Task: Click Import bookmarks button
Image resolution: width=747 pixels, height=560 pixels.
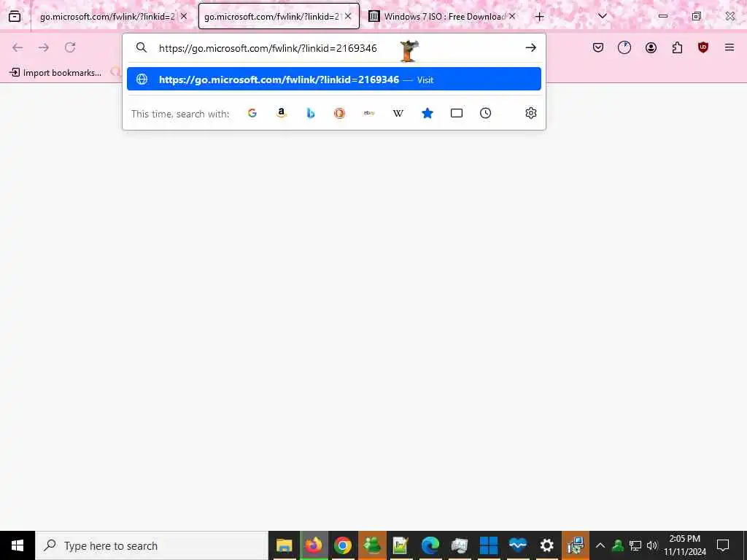Action: [x=55, y=73]
